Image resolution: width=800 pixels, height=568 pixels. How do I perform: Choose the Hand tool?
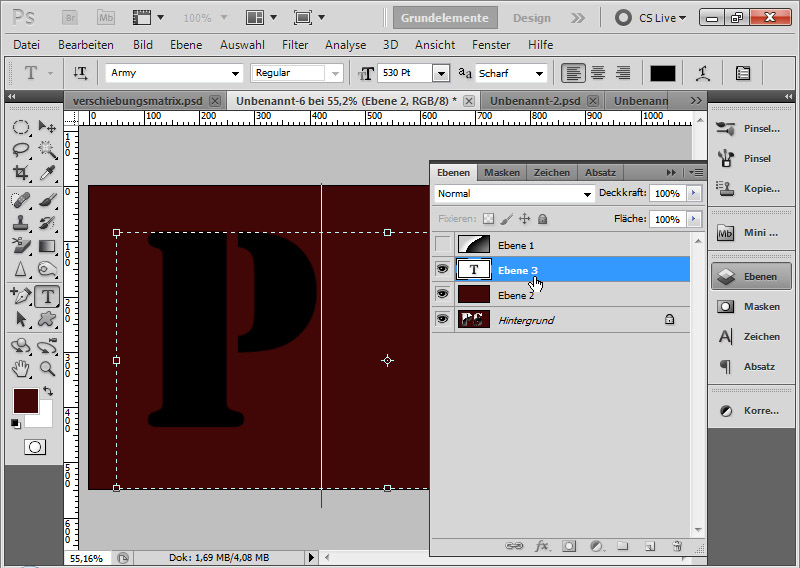(x=21, y=368)
